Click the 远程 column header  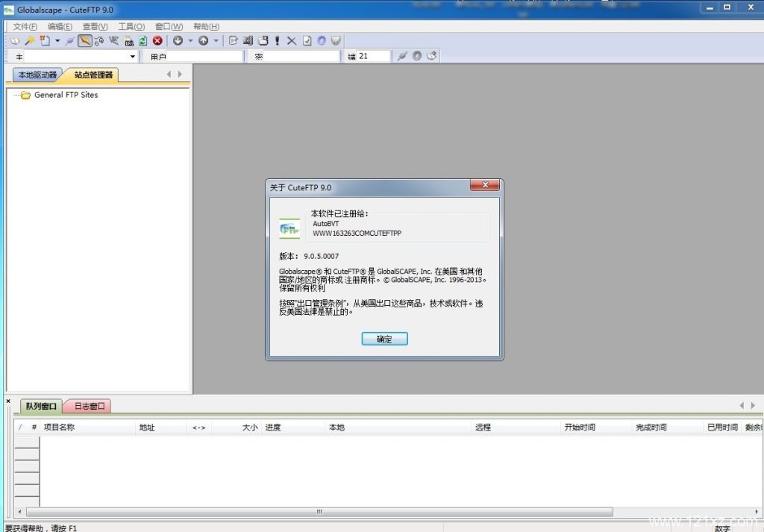click(x=516, y=428)
